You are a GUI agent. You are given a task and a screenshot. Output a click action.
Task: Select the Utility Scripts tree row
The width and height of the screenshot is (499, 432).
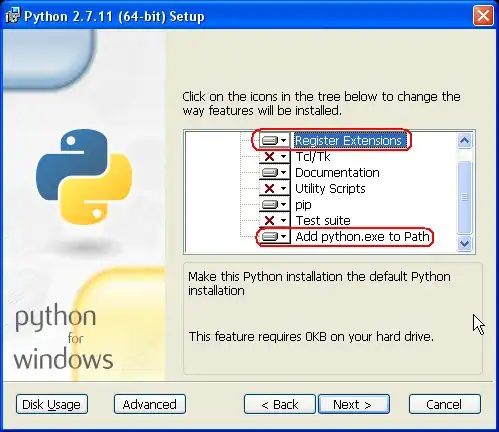pyautogui.click(x=330, y=188)
